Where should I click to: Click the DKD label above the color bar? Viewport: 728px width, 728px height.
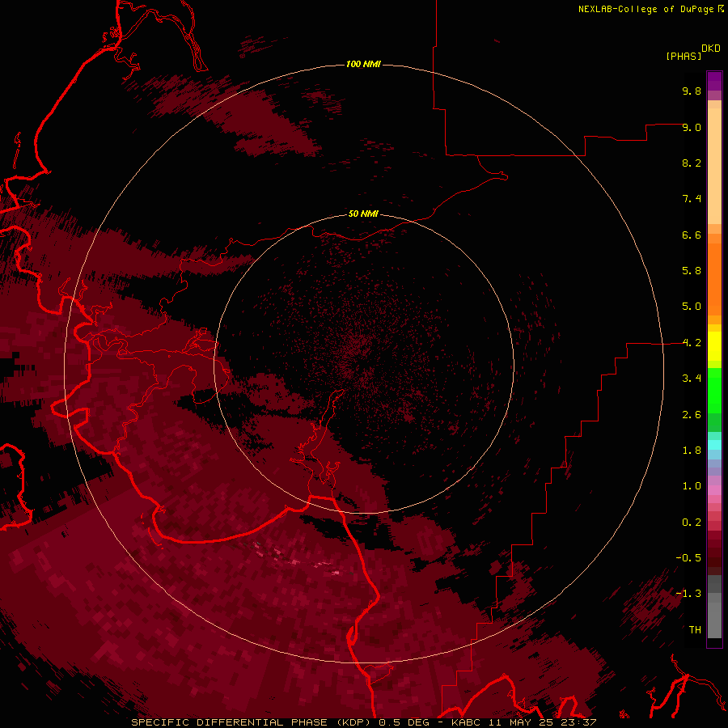click(x=711, y=49)
